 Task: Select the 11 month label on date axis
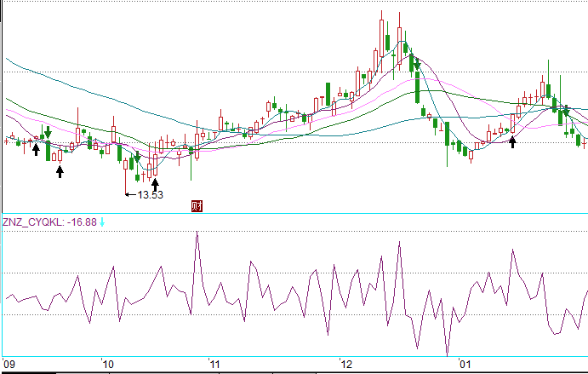click(214, 365)
